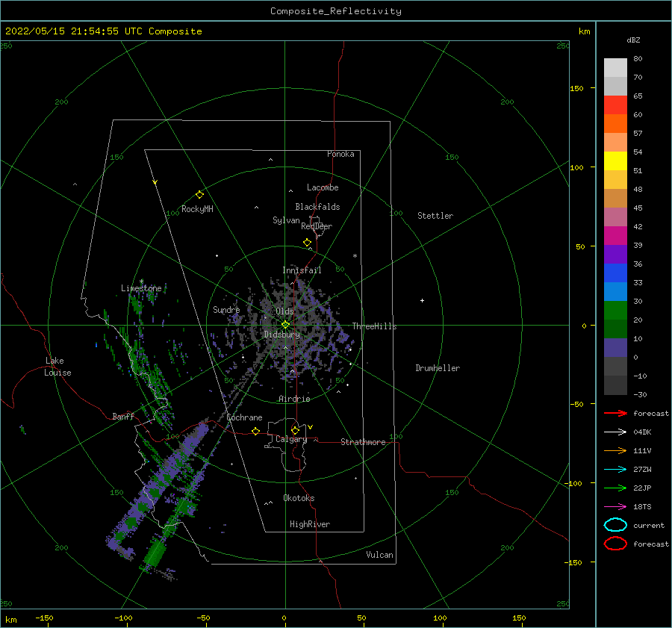672x628 pixels.
Task: Click the Olds town label
Action: coord(284,311)
